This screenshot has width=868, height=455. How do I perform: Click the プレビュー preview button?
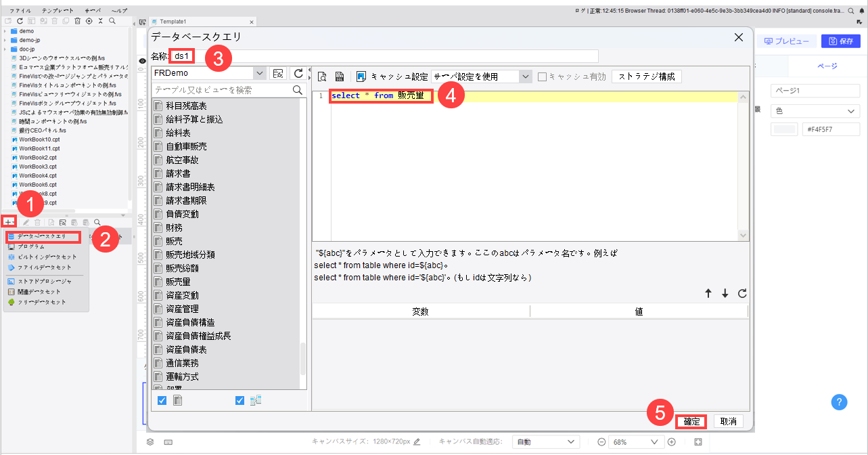pos(786,41)
